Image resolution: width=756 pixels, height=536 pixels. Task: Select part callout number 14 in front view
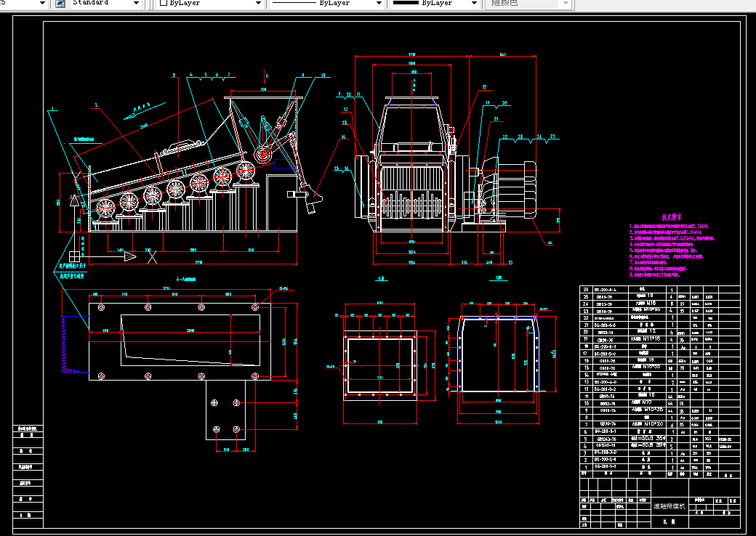point(343,137)
